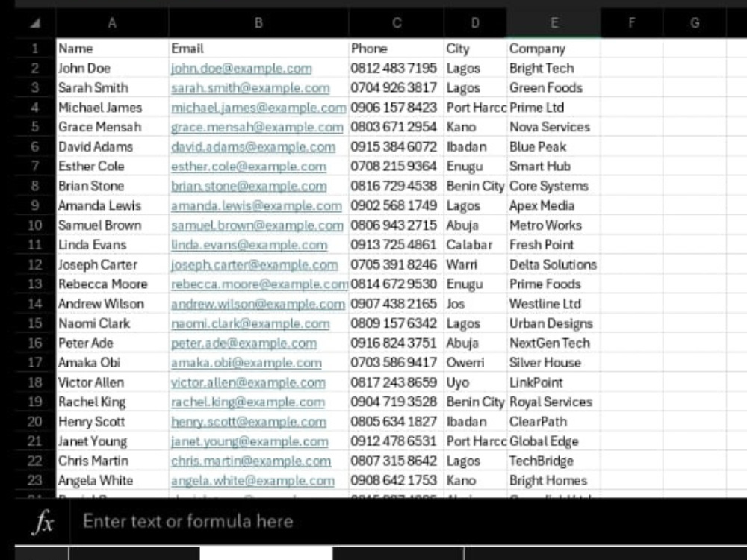Select the John Doe name cell
Screen dimensions: 747x560
click(x=112, y=68)
